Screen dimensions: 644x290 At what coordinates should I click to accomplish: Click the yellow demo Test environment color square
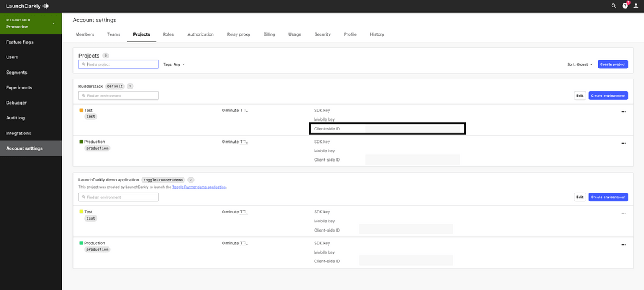81,211
